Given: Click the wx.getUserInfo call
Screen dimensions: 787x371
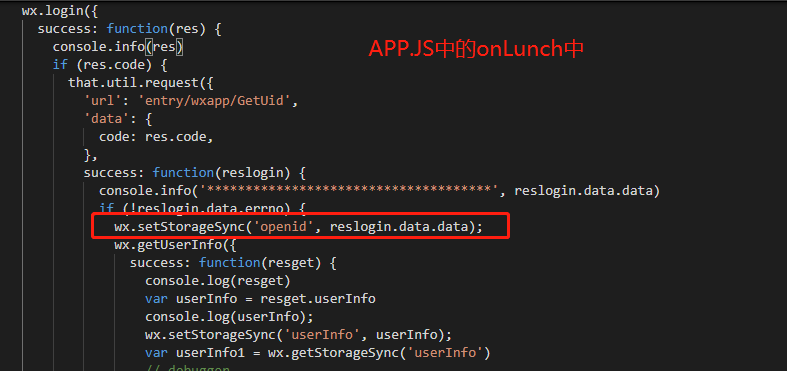Looking at the screenshot, I should click(x=175, y=245).
